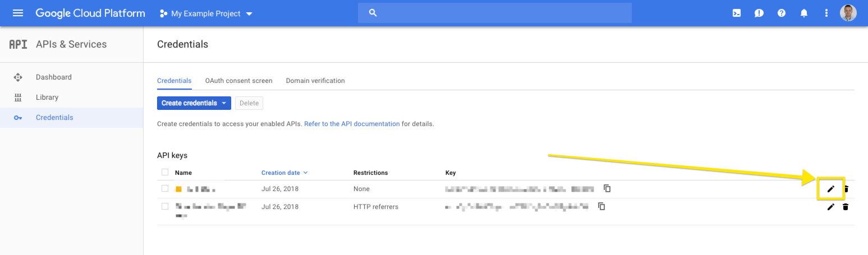Viewport: 868px width, 255px height.
Task: Switch to Domain verification tab
Action: tap(315, 81)
